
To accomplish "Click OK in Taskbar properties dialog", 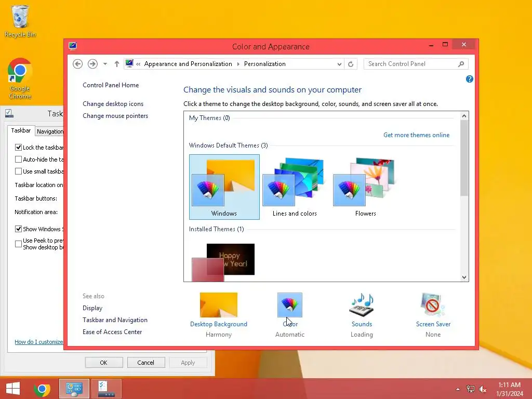I will (104, 362).
